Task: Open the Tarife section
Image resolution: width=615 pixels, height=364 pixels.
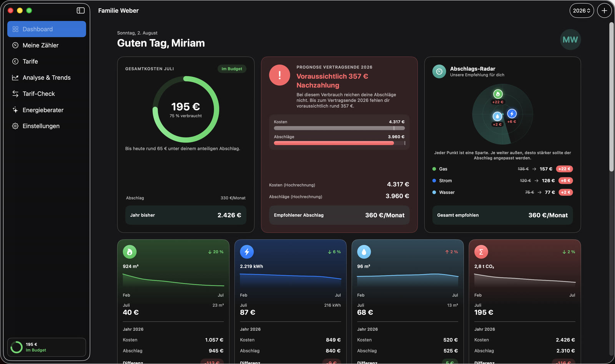Action: pyautogui.click(x=47, y=61)
